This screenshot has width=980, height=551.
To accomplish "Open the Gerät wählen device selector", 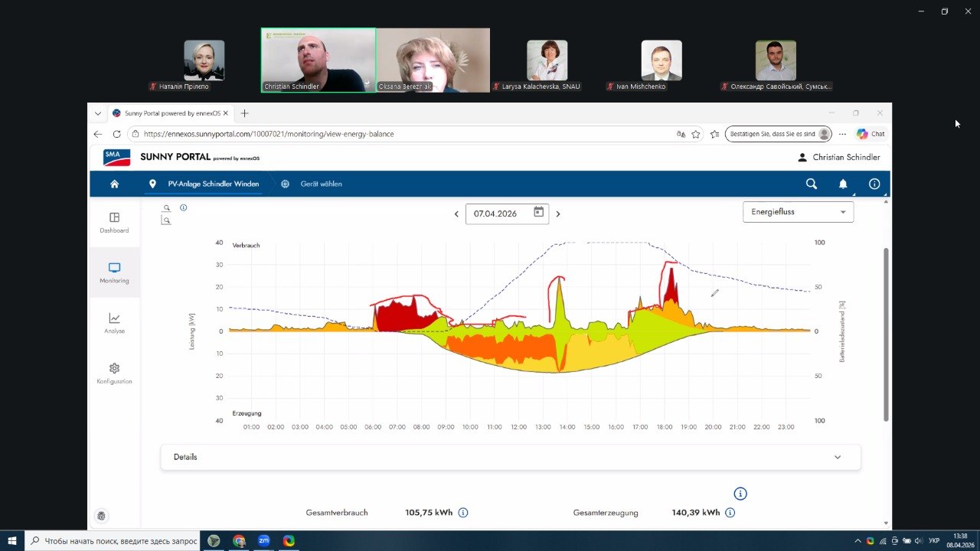I will coord(312,184).
